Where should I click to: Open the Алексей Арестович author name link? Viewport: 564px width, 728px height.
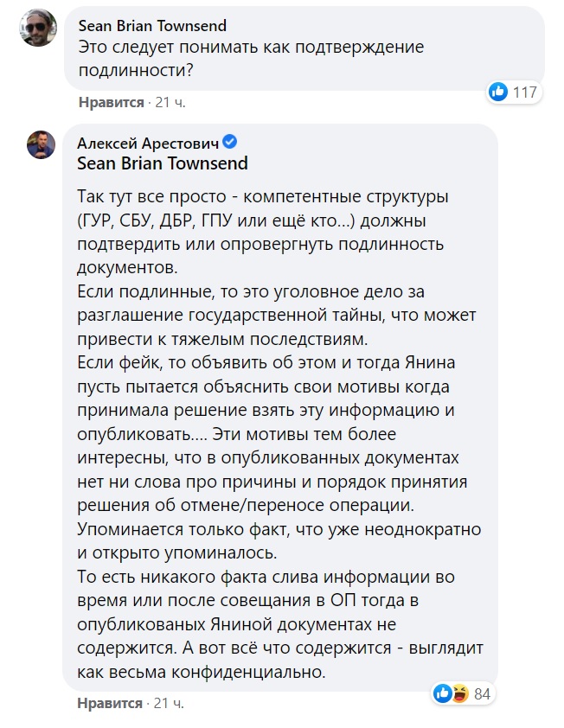click(x=148, y=142)
